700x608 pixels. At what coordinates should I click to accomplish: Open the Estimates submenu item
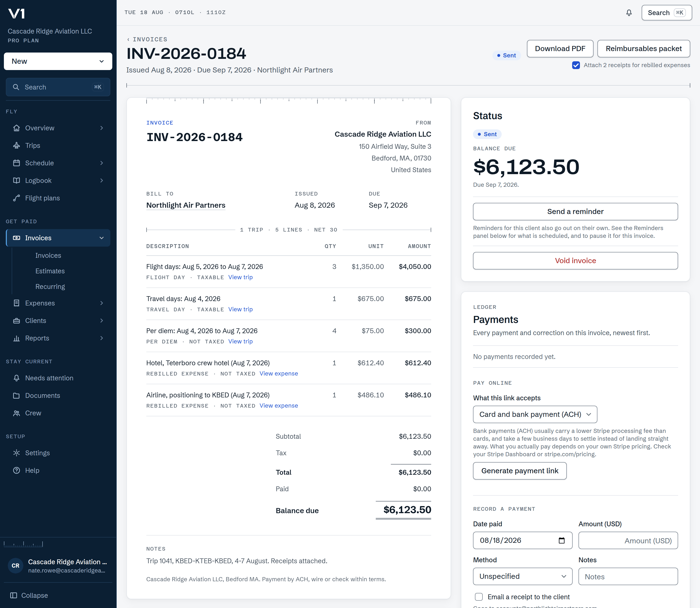pos(50,271)
